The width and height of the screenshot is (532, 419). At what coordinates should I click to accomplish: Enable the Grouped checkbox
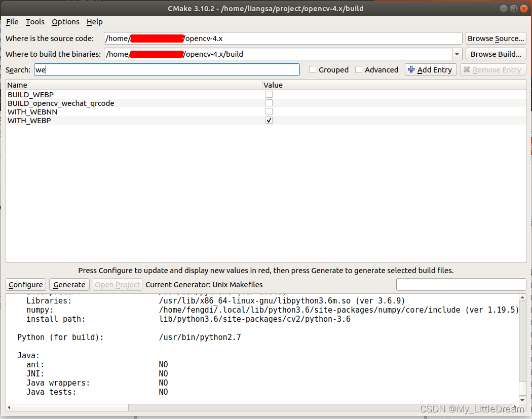(313, 70)
